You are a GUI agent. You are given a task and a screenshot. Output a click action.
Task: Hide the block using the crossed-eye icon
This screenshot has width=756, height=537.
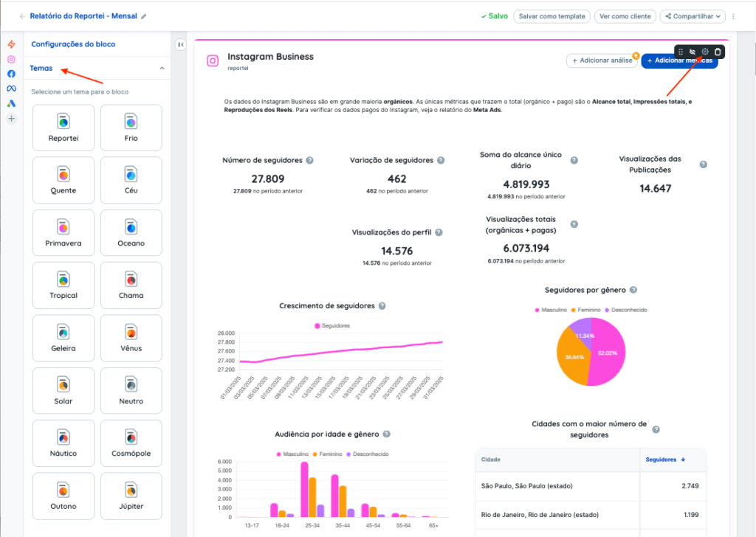tap(693, 52)
